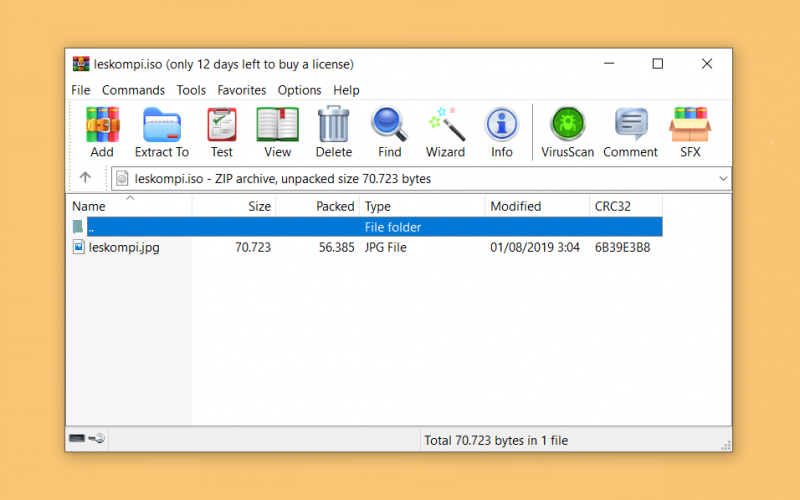This screenshot has width=800, height=500.
Task: Click the 'Total 70.723 bytes in 1 file' status
Action: tap(496, 440)
